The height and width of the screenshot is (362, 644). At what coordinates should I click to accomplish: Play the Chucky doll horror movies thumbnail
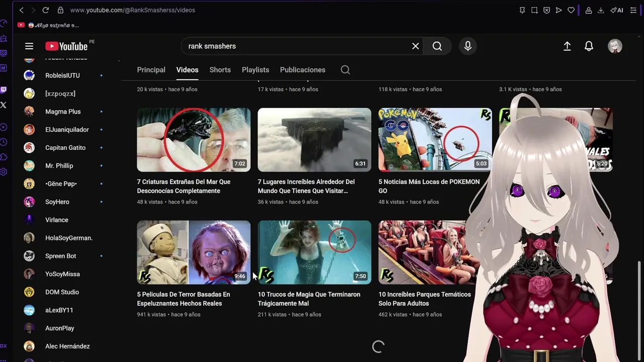[194, 252]
